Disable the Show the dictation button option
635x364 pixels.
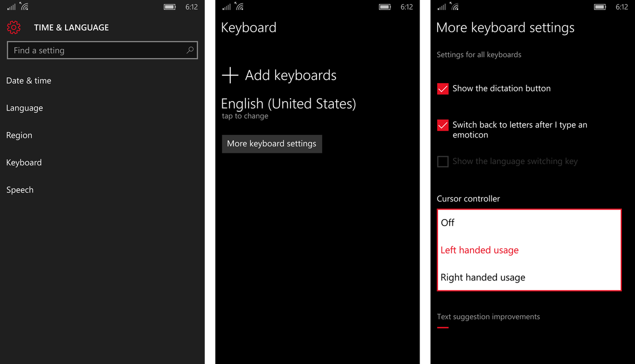pos(443,89)
